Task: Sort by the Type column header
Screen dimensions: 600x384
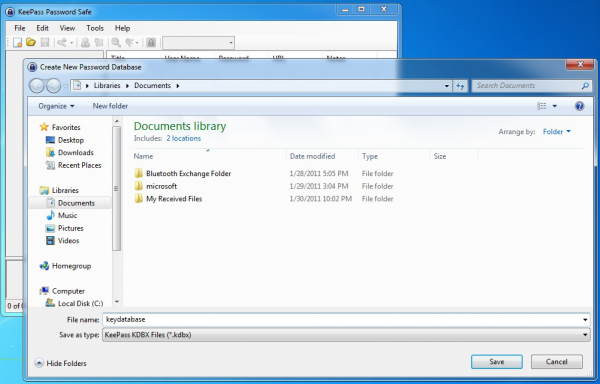Action: point(394,156)
